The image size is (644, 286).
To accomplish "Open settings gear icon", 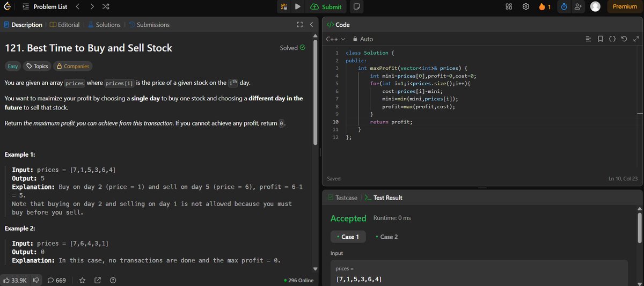I will pyautogui.click(x=526, y=6).
